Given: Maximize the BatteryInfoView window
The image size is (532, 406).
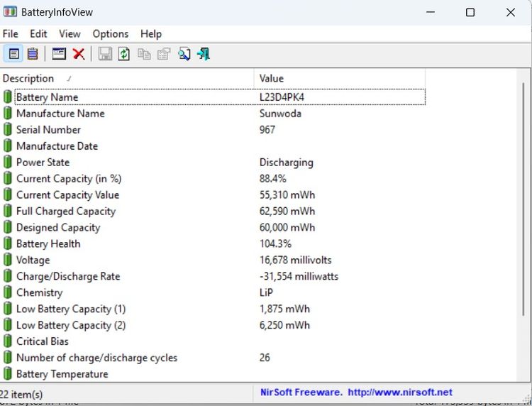Looking at the screenshot, I should coord(470,12).
